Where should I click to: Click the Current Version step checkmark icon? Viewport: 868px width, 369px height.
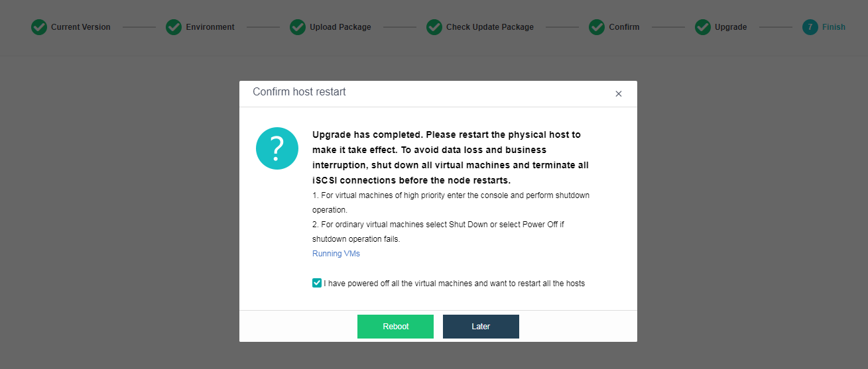click(x=40, y=27)
